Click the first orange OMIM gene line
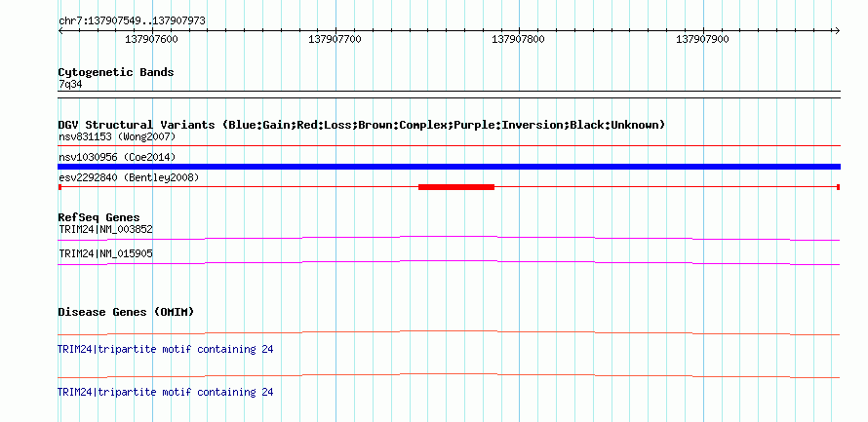The height and width of the screenshot is (422, 868). pos(449,333)
